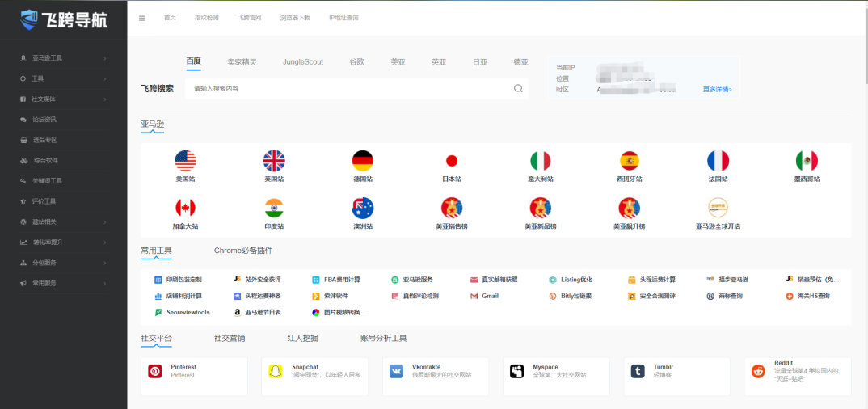This screenshot has height=409, width=868.
Task: Open the 澳洲站 Australia flag icon
Action: point(363,208)
